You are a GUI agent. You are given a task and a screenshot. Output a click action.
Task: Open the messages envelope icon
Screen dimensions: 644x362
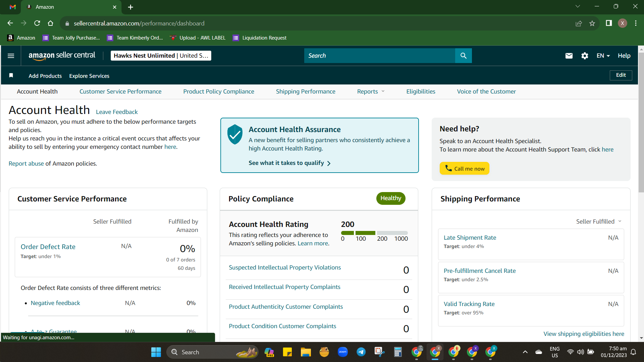tap(569, 56)
